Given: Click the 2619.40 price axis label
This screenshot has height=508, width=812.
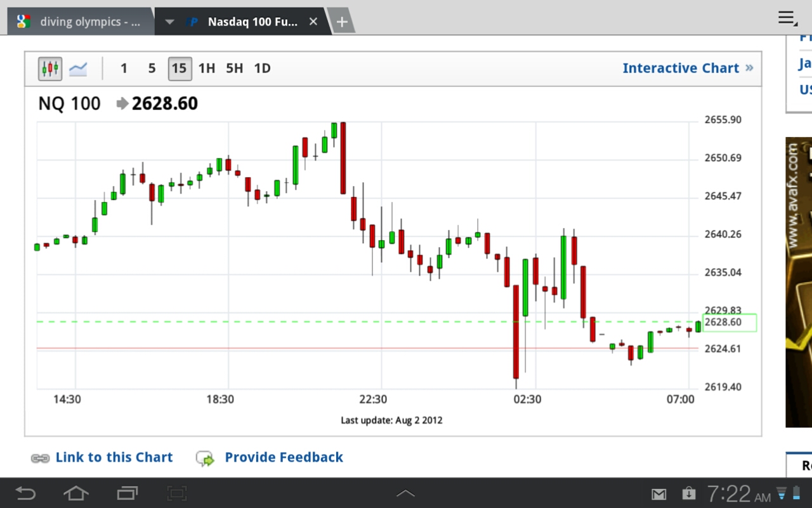Looking at the screenshot, I should (723, 387).
